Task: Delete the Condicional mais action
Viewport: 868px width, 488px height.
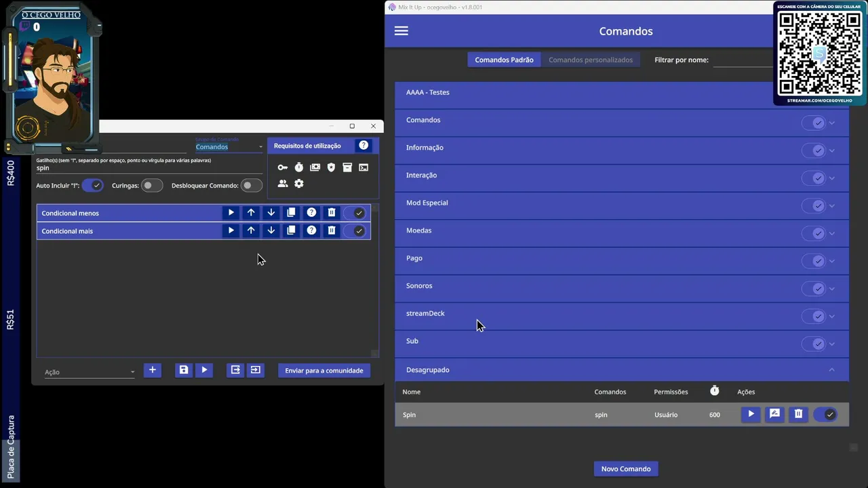Action: coord(332,230)
